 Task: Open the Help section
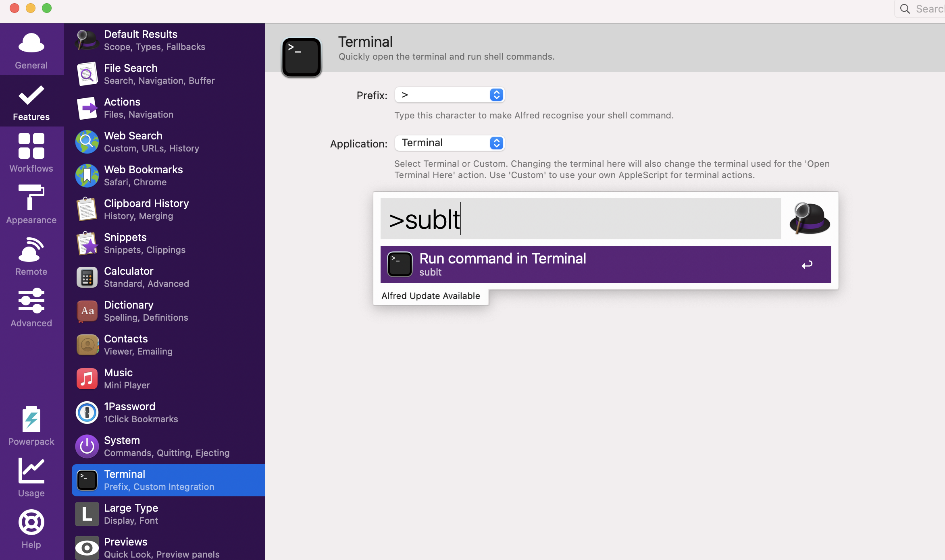[x=31, y=529]
